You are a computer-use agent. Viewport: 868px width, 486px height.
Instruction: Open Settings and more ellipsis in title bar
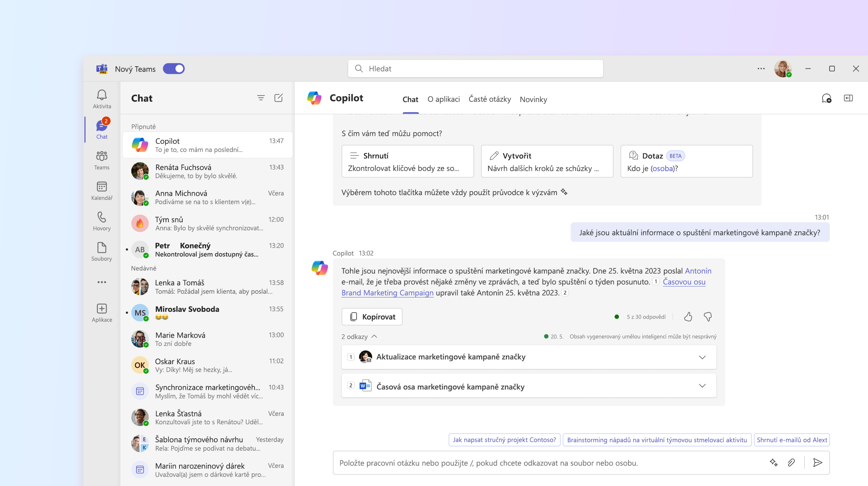(761, 69)
